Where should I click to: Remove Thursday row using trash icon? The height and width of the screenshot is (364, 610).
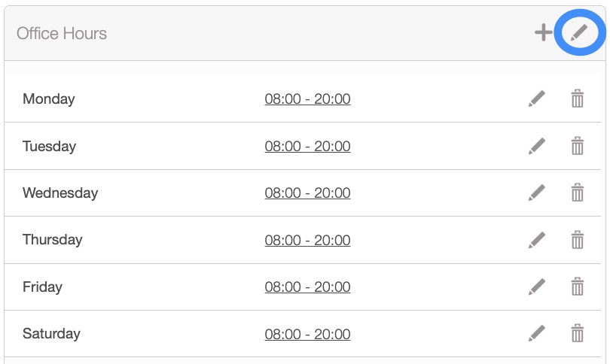(x=578, y=240)
